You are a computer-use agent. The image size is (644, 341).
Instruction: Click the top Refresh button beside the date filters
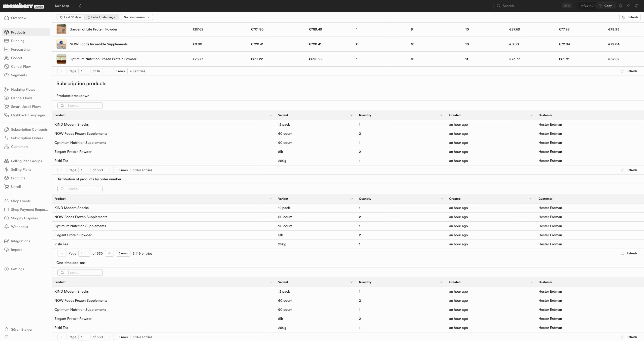[x=630, y=17]
